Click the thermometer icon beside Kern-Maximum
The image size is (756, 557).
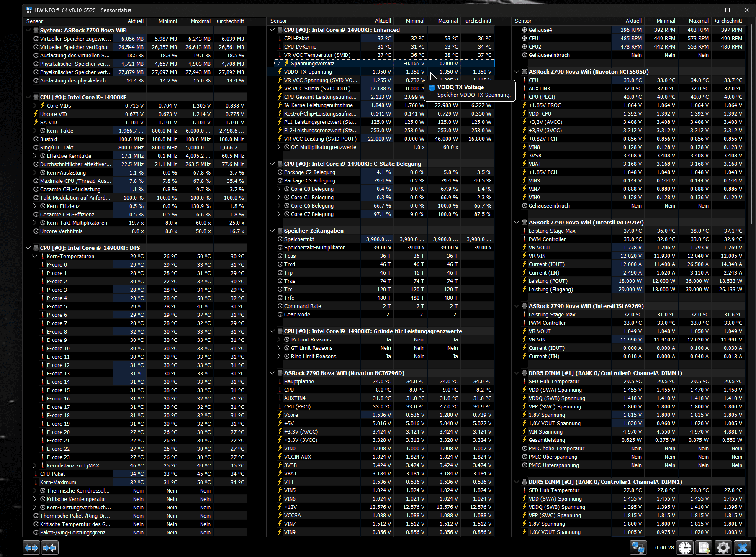(x=36, y=482)
